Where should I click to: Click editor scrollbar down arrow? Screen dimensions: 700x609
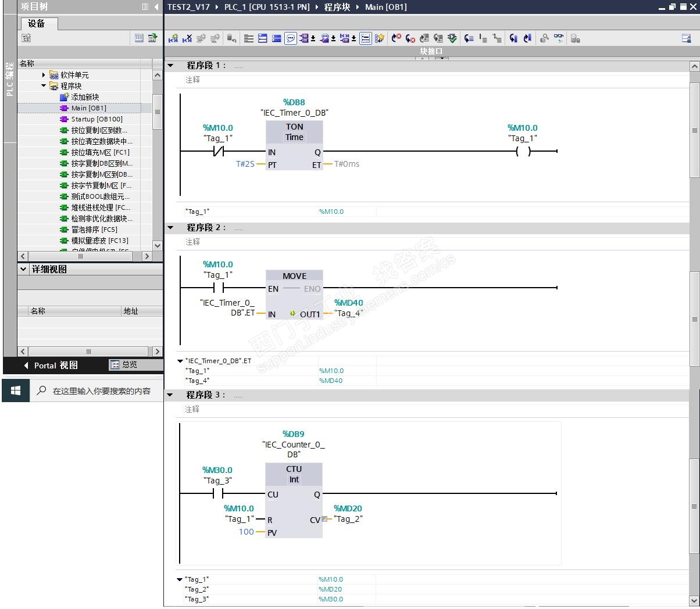(694, 600)
